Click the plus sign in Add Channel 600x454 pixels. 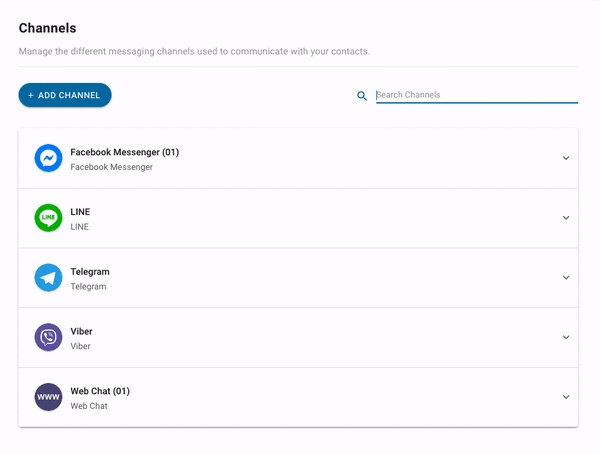(x=31, y=95)
